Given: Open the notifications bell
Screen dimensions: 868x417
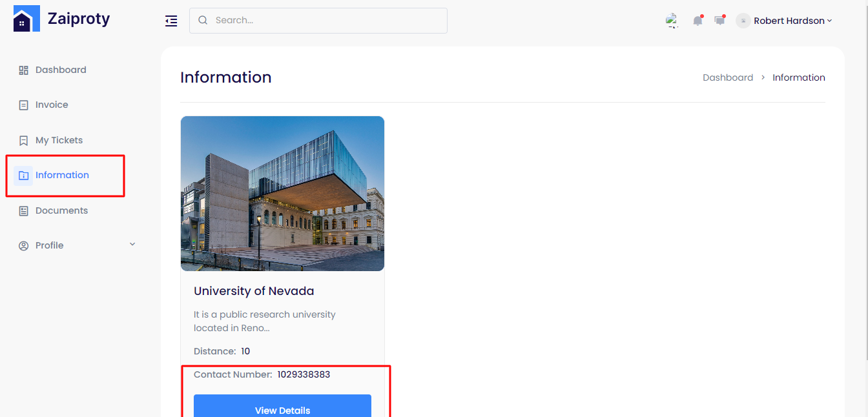Looking at the screenshot, I should point(697,21).
